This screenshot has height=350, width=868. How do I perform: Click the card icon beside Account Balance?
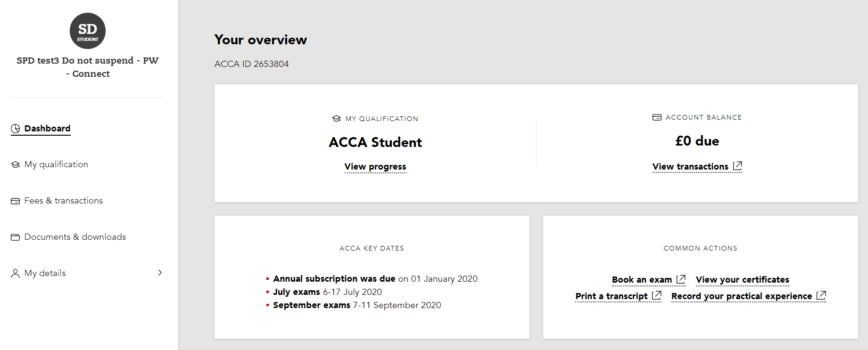[x=656, y=117]
